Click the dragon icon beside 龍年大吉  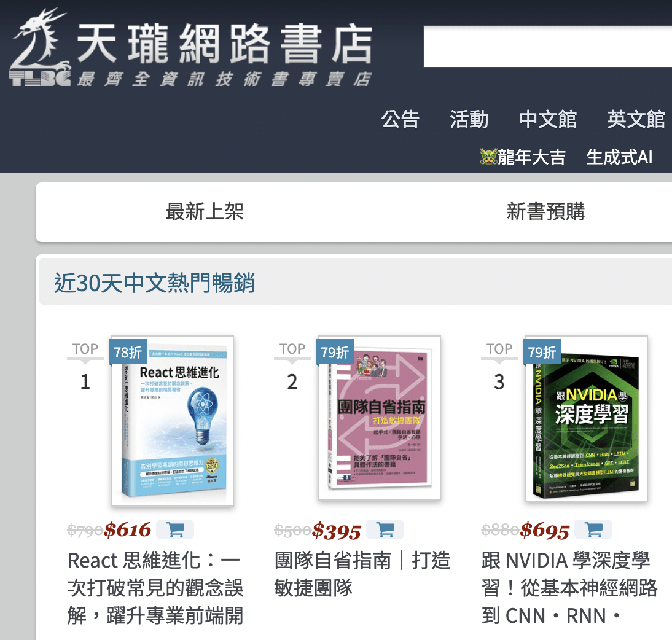(488, 157)
